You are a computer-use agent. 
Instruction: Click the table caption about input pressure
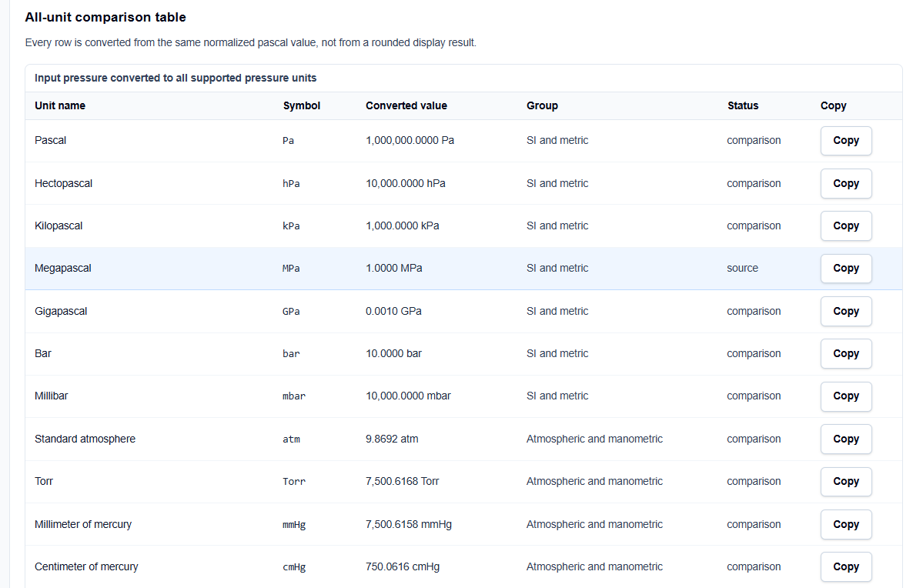point(176,78)
